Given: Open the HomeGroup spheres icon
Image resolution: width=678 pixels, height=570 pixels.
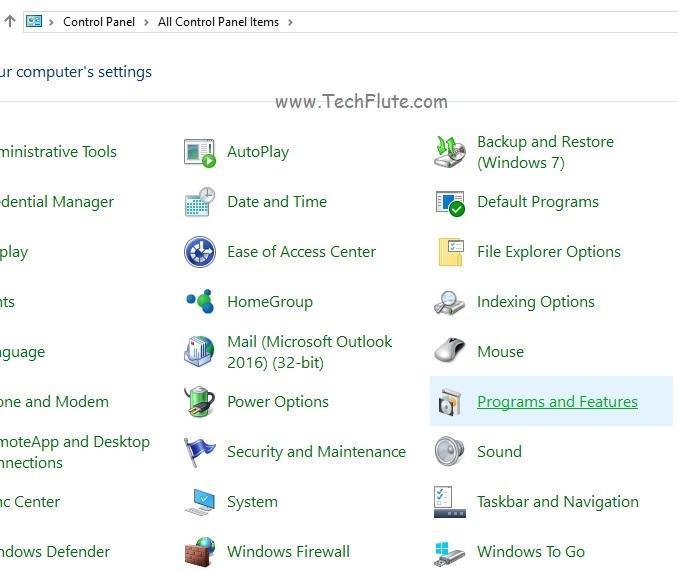Looking at the screenshot, I should tap(199, 301).
